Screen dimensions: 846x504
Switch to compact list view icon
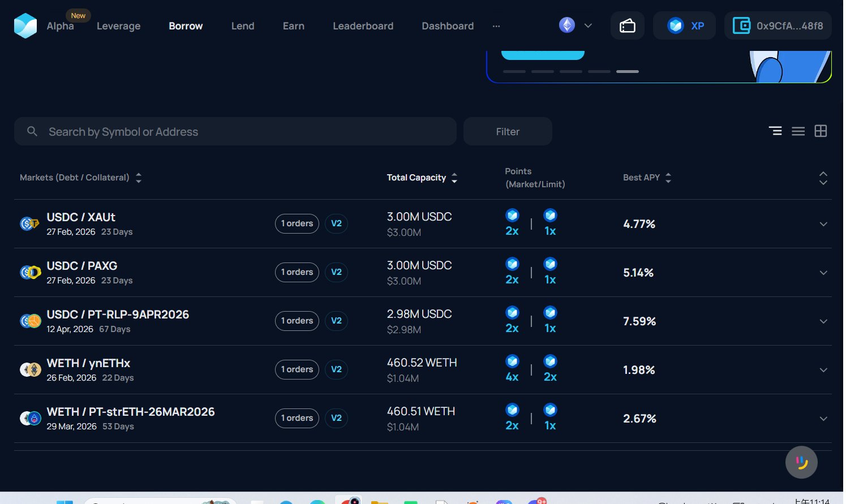click(798, 131)
